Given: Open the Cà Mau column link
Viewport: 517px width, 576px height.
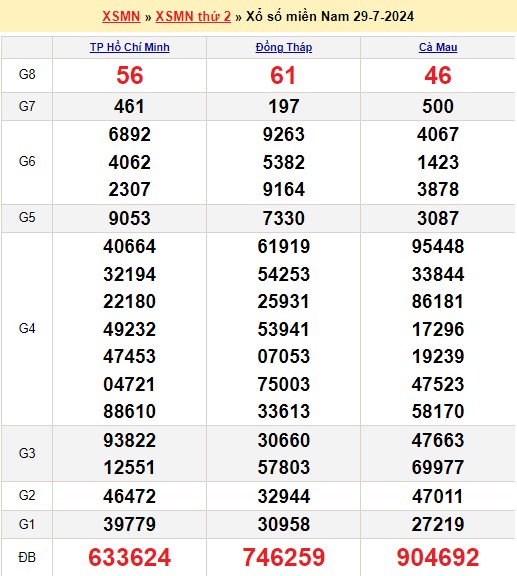Looking at the screenshot, I should [438, 47].
